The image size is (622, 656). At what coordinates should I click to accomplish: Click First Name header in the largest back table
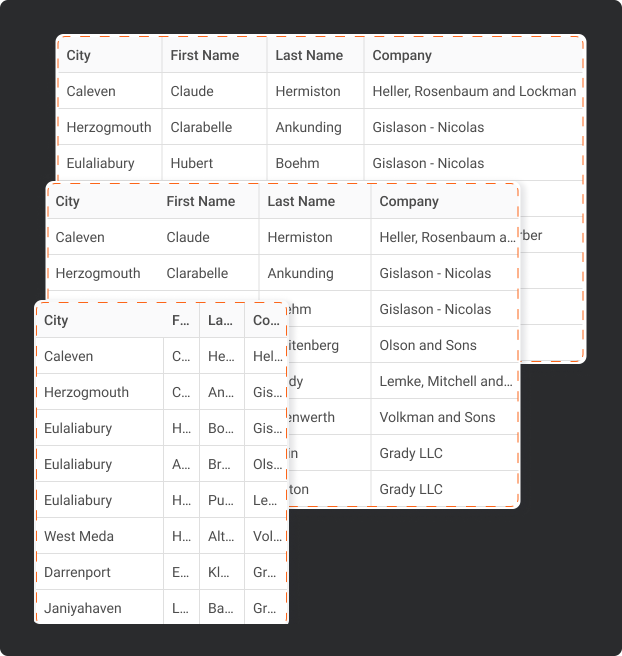tap(205, 55)
